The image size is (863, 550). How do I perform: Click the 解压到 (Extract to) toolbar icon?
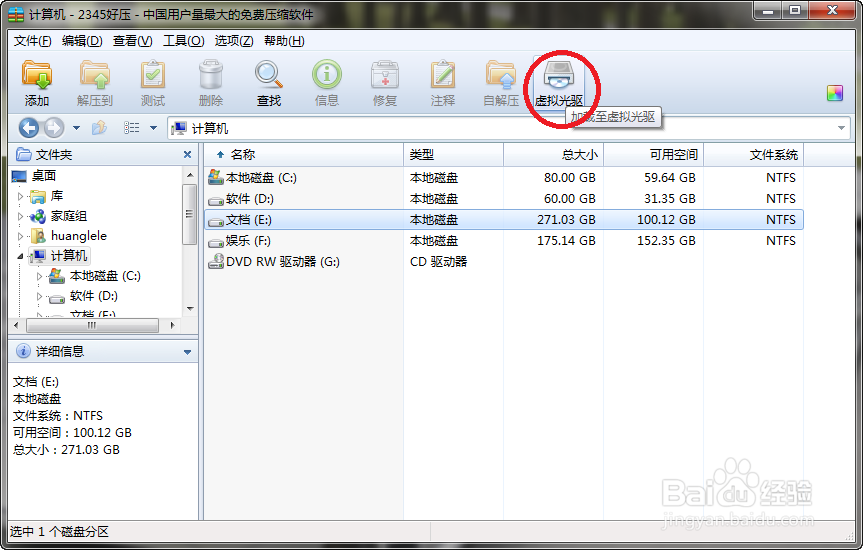(95, 83)
